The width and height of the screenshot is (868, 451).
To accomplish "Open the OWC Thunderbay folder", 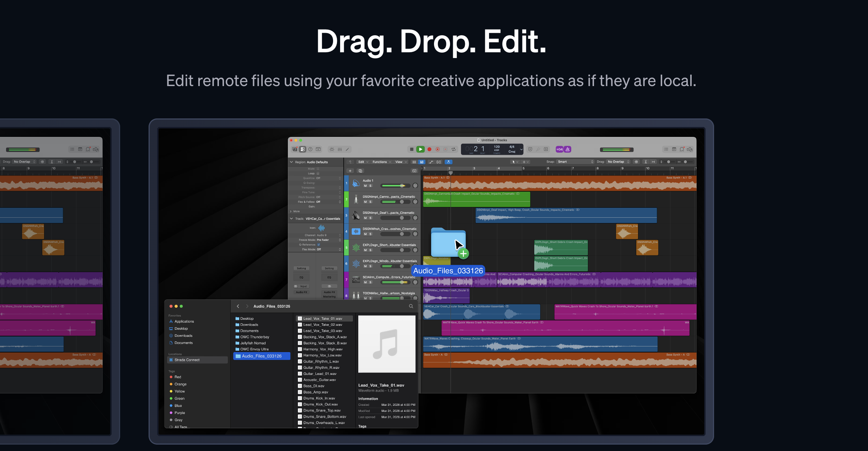I will click(252, 337).
